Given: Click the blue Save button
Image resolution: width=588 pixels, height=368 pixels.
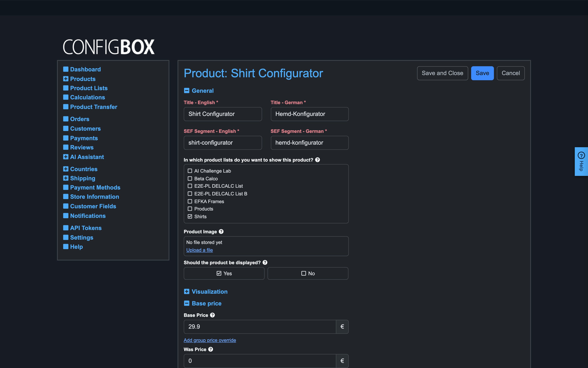Looking at the screenshot, I should pos(482,73).
